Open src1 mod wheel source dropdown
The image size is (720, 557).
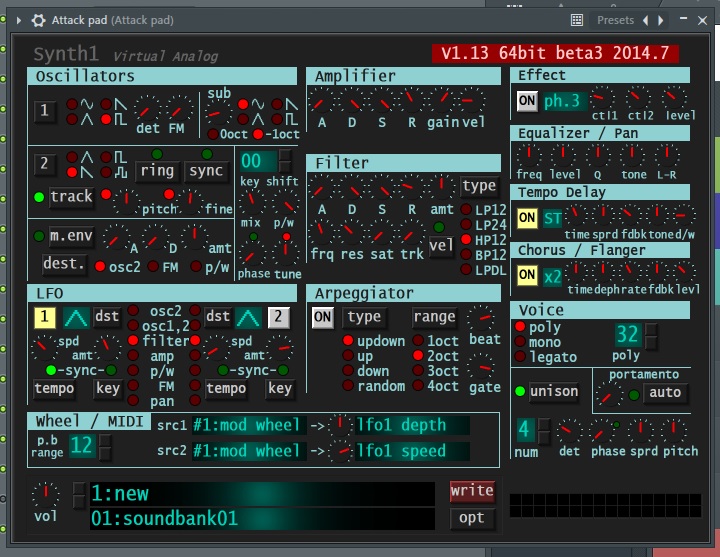(x=248, y=425)
